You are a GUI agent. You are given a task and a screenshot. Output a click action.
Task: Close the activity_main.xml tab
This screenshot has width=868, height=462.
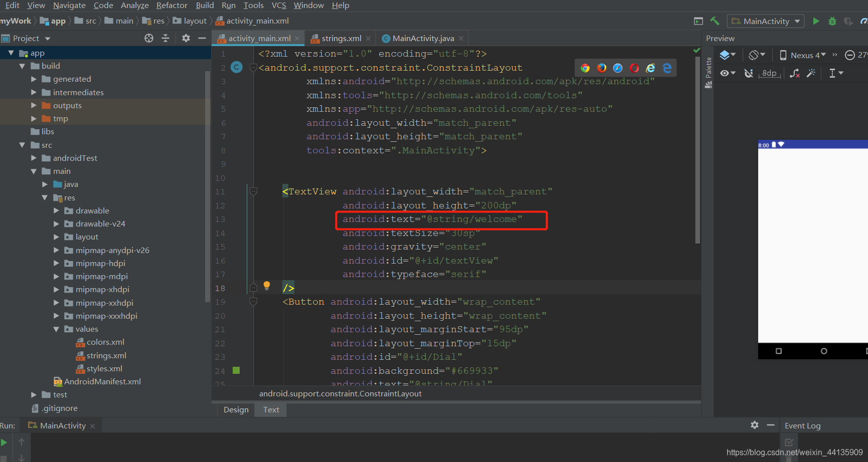297,38
